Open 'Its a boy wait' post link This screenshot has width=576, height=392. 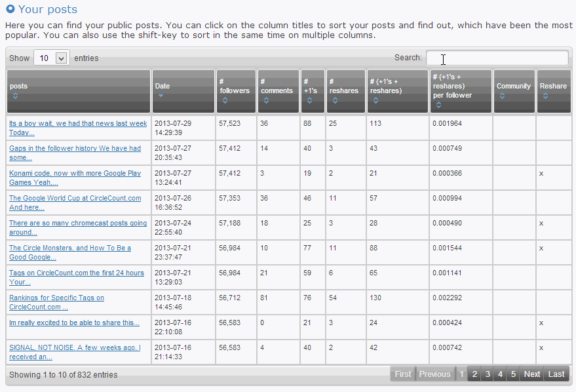click(78, 128)
